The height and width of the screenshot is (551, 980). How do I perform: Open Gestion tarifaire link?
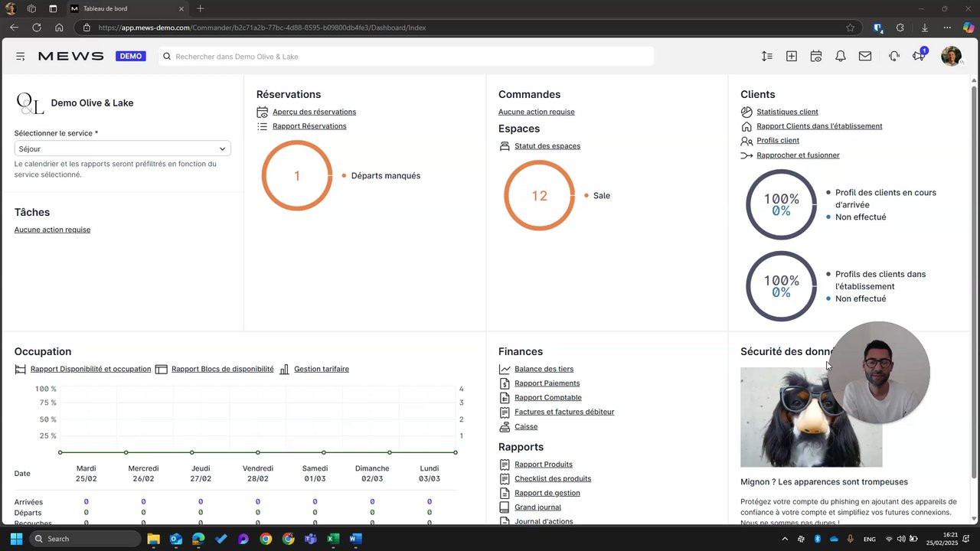pyautogui.click(x=322, y=369)
